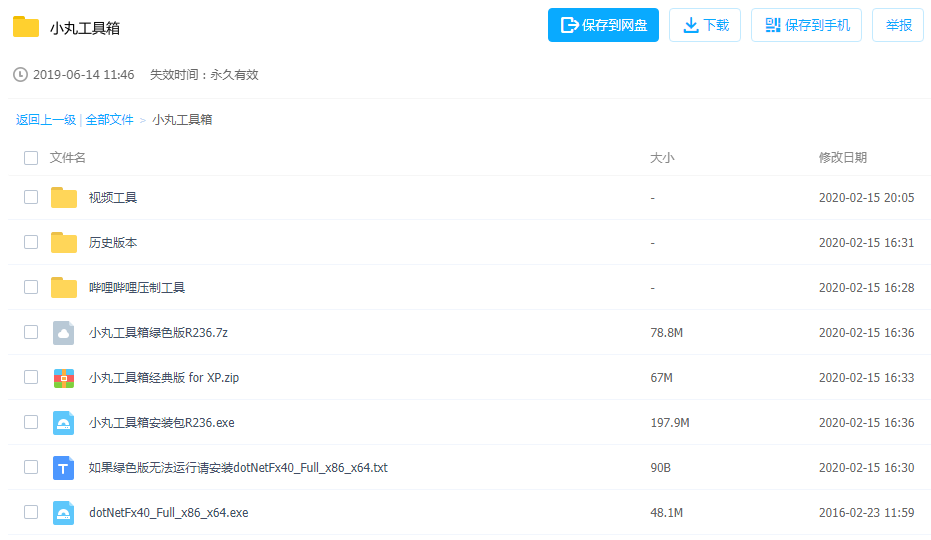Click the 哔哩哔哩压制工具 folder icon

(64, 288)
